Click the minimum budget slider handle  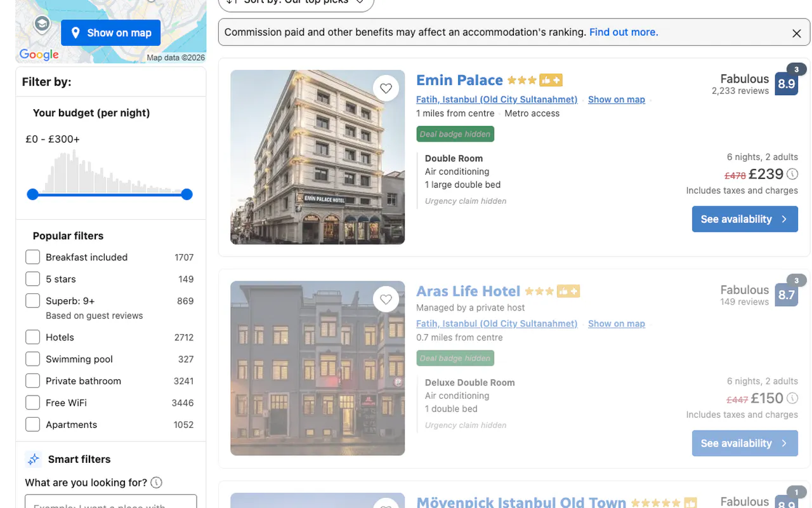pyautogui.click(x=33, y=194)
